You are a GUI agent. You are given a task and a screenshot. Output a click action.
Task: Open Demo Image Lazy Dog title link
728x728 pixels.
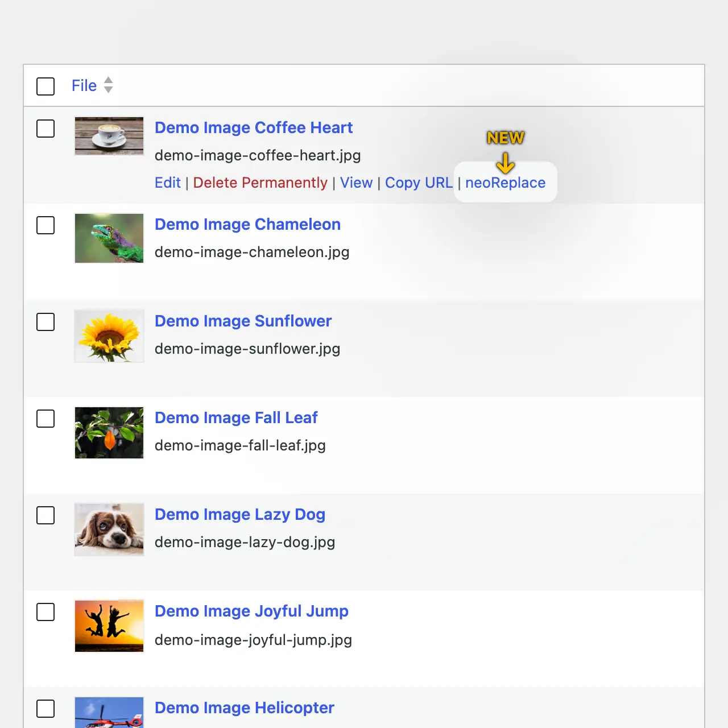click(240, 514)
